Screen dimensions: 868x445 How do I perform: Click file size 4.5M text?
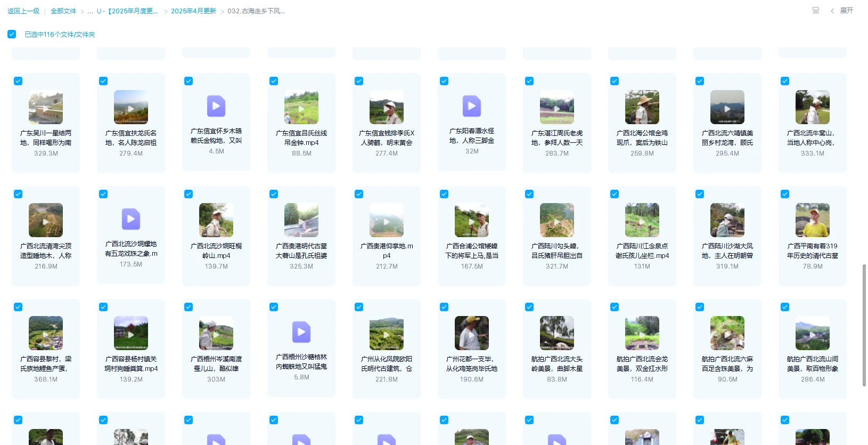coord(216,151)
